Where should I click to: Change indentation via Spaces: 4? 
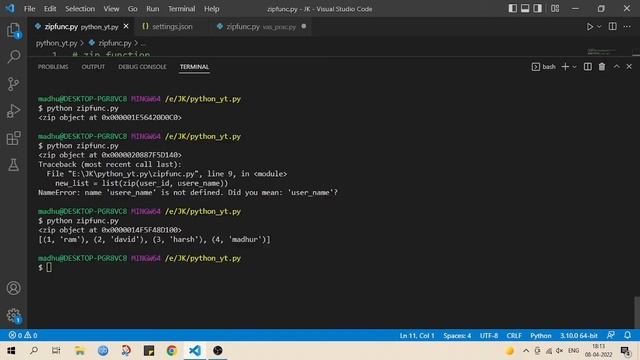point(457,336)
